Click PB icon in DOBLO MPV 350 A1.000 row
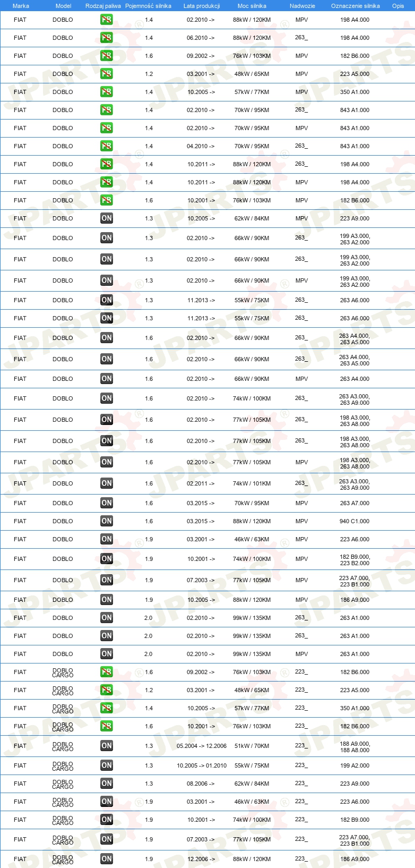 tap(107, 92)
